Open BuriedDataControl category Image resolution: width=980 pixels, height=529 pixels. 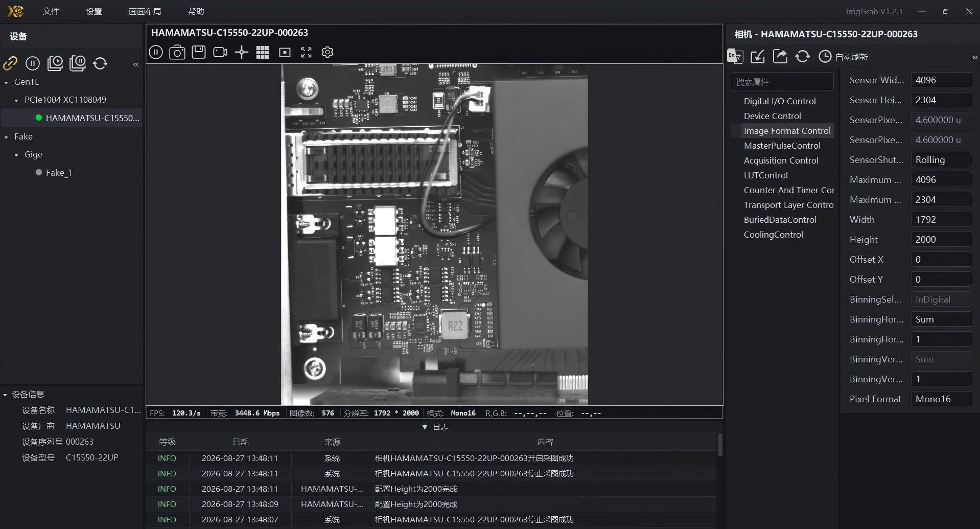pos(780,220)
